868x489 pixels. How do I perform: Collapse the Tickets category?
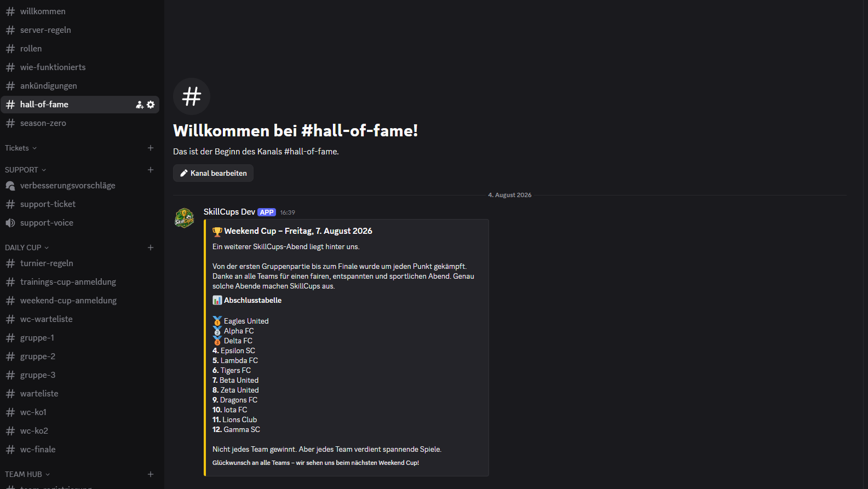(21, 148)
